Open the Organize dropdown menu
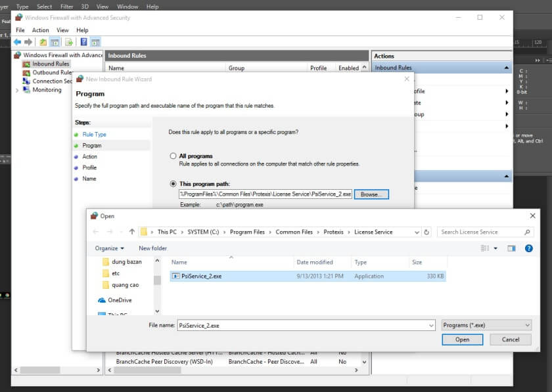 [x=109, y=248]
